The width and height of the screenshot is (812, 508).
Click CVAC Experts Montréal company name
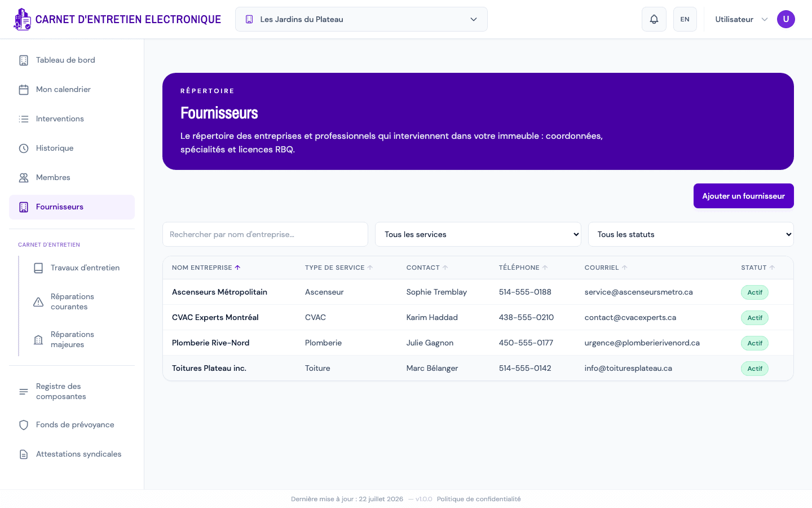point(215,317)
